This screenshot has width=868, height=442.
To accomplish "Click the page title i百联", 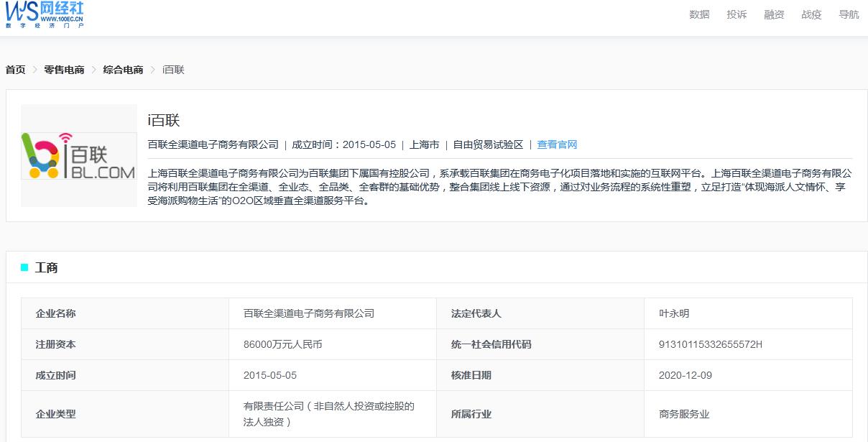I will [160, 121].
